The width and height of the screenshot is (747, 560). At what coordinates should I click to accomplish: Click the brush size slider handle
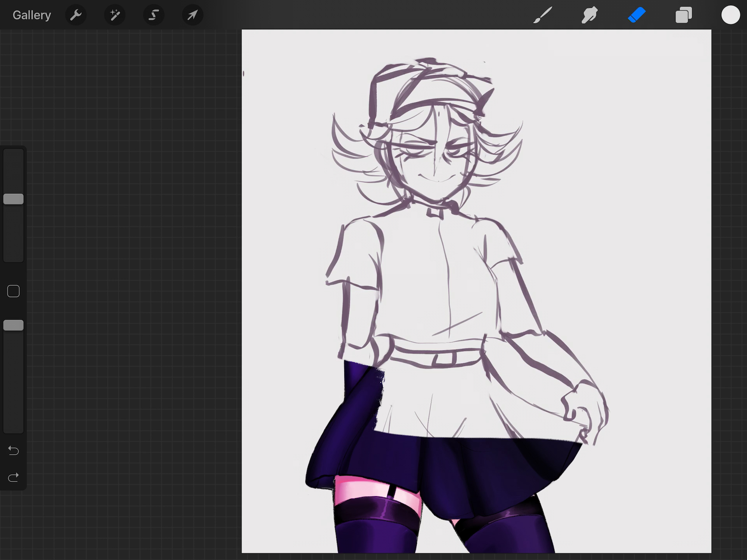point(14,199)
